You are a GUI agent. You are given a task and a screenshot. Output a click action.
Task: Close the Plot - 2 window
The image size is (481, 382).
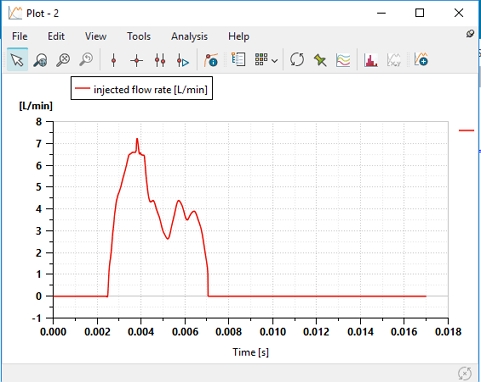[459, 13]
